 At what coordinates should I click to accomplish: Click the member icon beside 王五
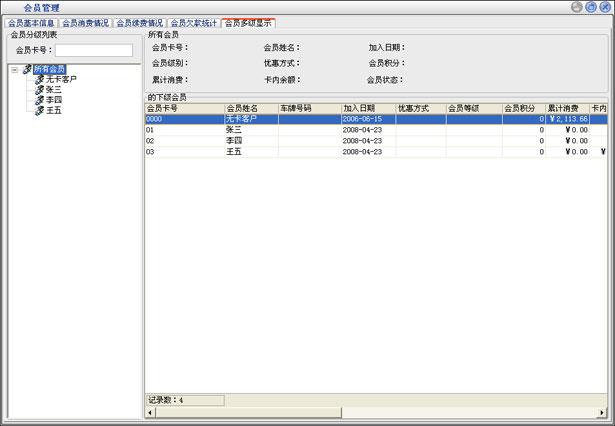[39, 110]
